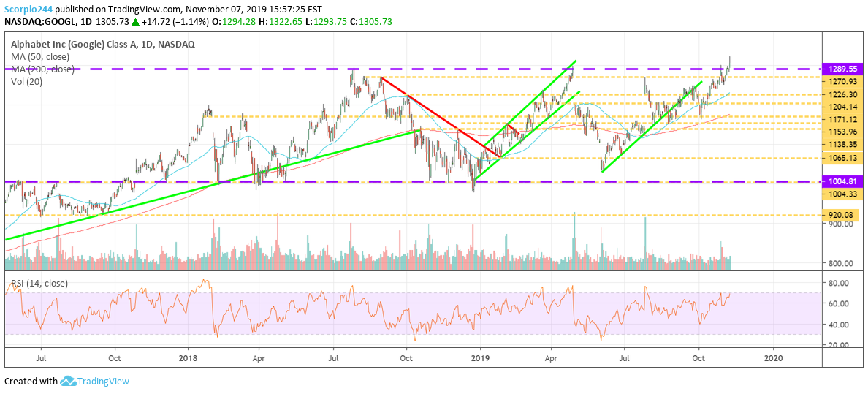Viewport: 868px width, 394px height.
Task: Click the Vol (20) indicator label
Action: click(26, 81)
